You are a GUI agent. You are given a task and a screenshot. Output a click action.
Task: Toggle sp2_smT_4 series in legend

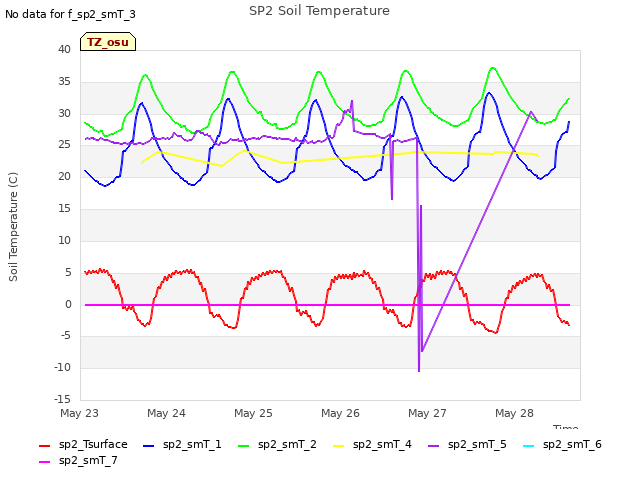pyautogui.click(x=372, y=444)
